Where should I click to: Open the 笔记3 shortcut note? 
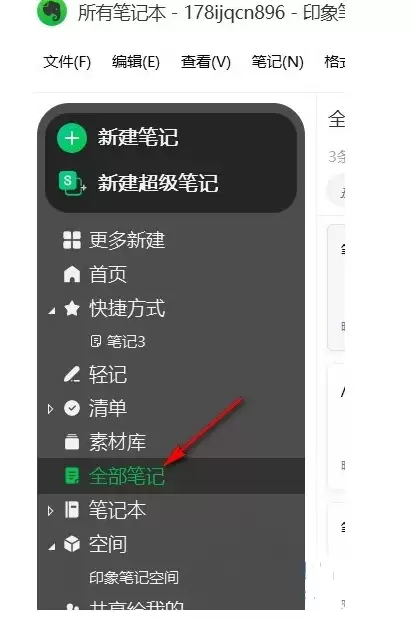pyautogui.click(x=118, y=341)
